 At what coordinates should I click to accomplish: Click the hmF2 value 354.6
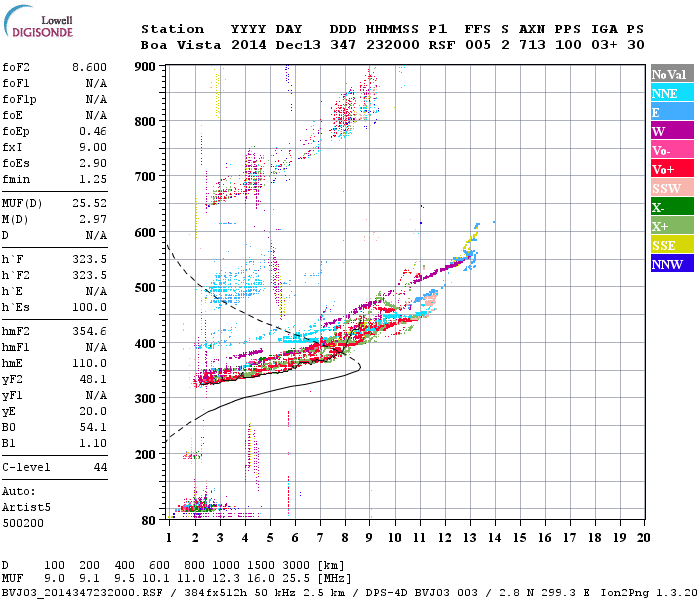[x=89, y=331]
